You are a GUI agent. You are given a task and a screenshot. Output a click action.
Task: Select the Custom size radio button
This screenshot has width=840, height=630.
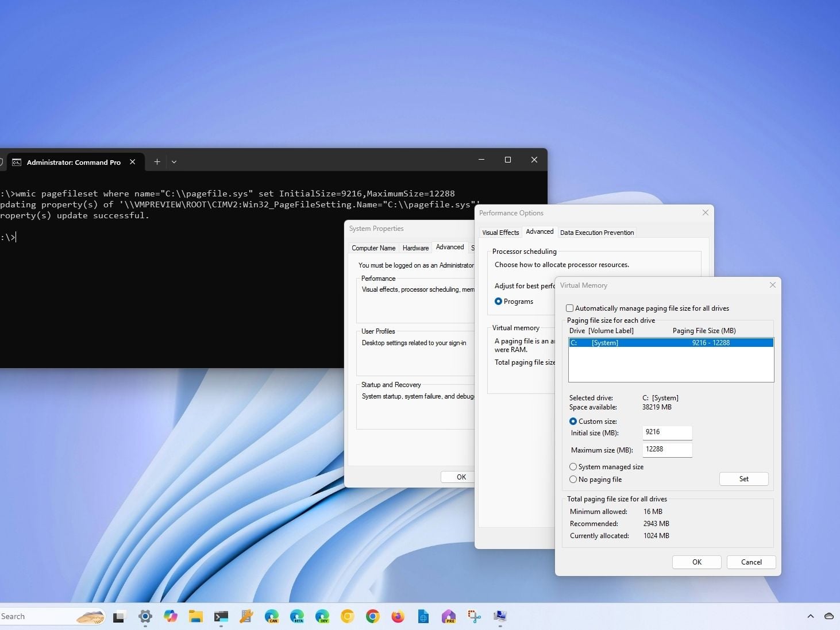[573, 422]
